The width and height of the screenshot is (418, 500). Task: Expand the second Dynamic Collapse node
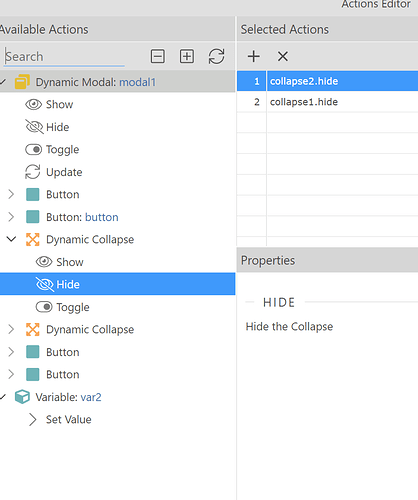pos(11,329)
